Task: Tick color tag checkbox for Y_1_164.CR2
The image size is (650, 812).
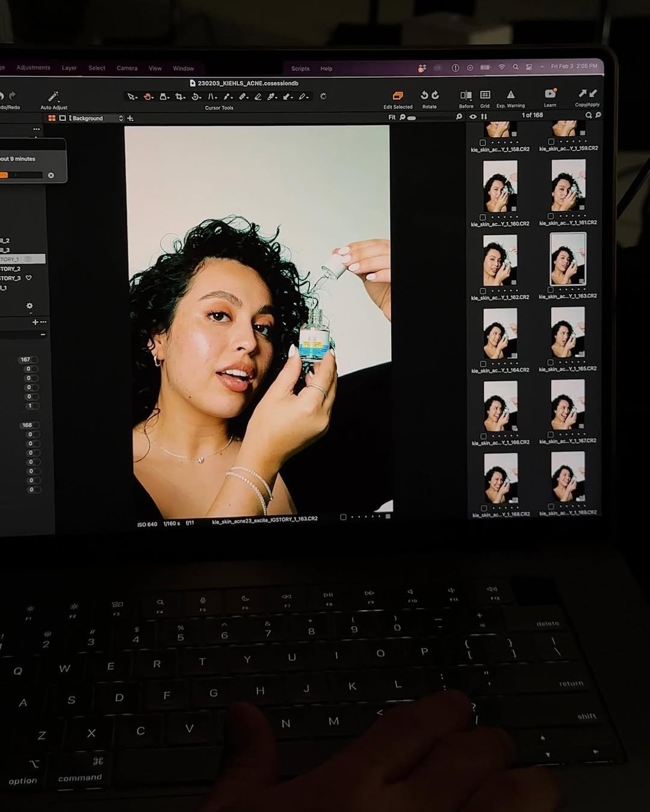Action: pos(483,364)
